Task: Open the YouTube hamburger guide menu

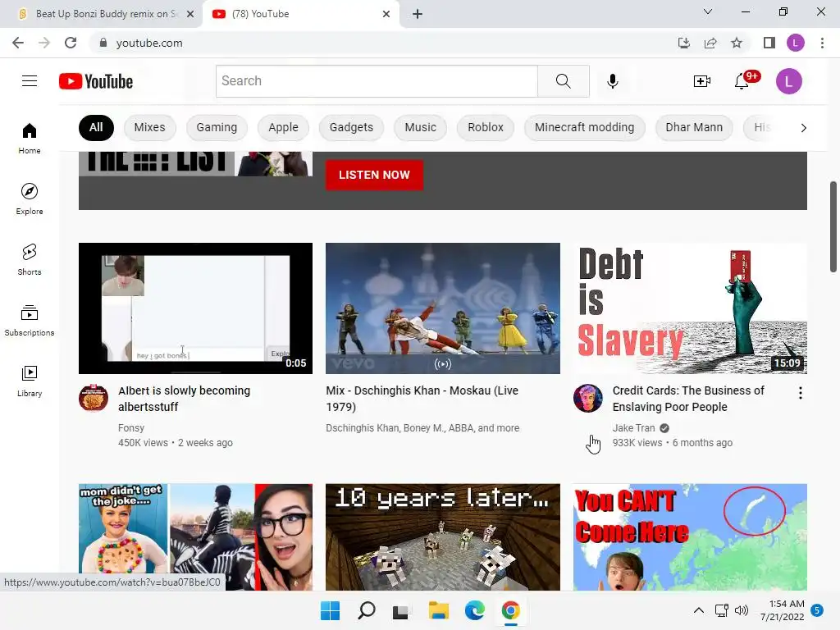Action: pos(30,81)
